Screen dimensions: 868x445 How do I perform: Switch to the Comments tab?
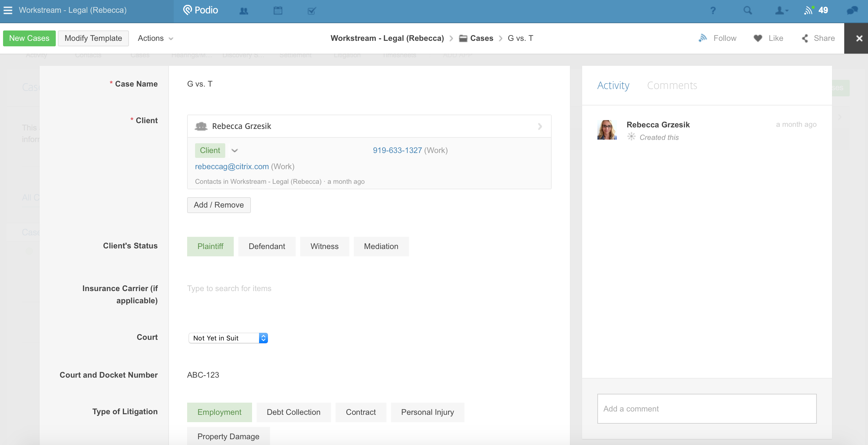point(671,86)
